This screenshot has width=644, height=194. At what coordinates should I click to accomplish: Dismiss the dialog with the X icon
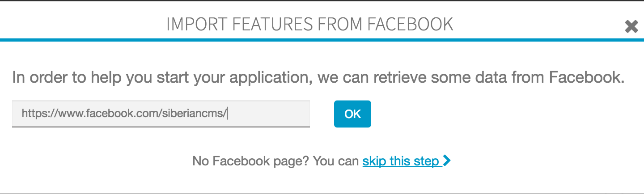[631, 27]
